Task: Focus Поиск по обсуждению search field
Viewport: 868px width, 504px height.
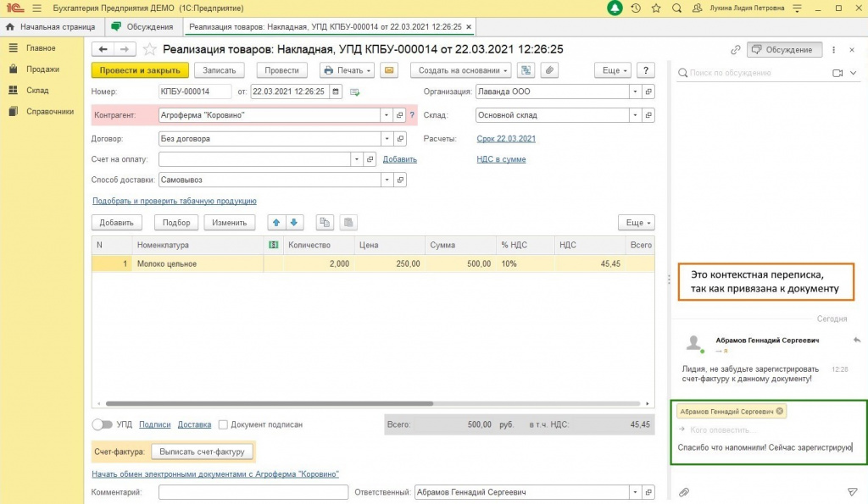Action: (x=753, y=73)
